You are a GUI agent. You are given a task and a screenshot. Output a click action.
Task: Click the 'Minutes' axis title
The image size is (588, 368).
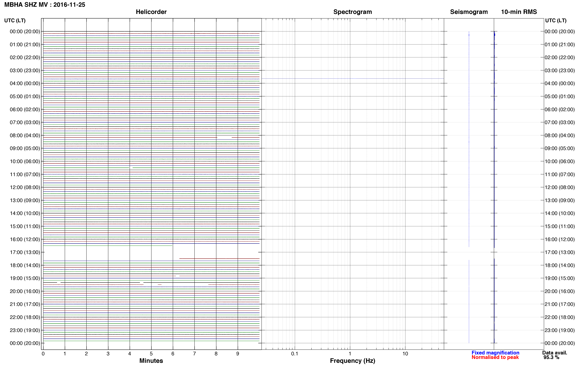tap(151, 361)
